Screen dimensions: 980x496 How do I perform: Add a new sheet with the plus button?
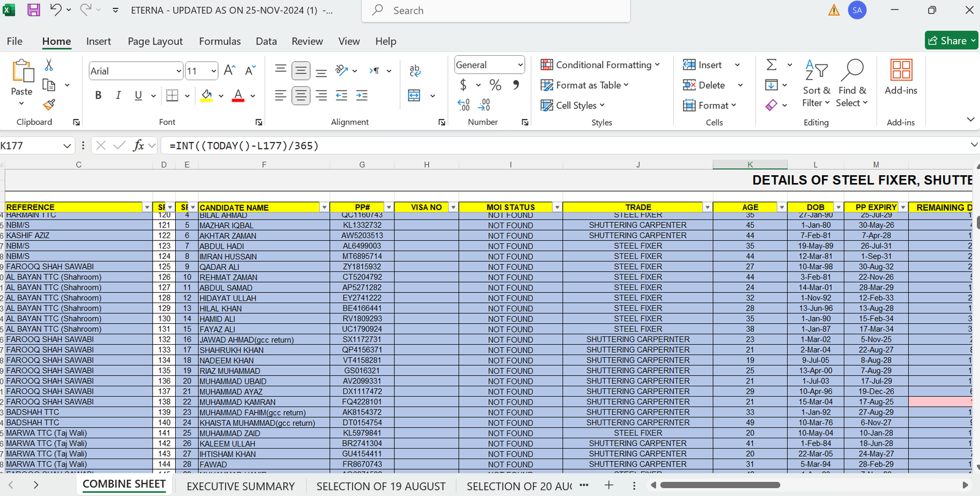[x=609, y=485]
